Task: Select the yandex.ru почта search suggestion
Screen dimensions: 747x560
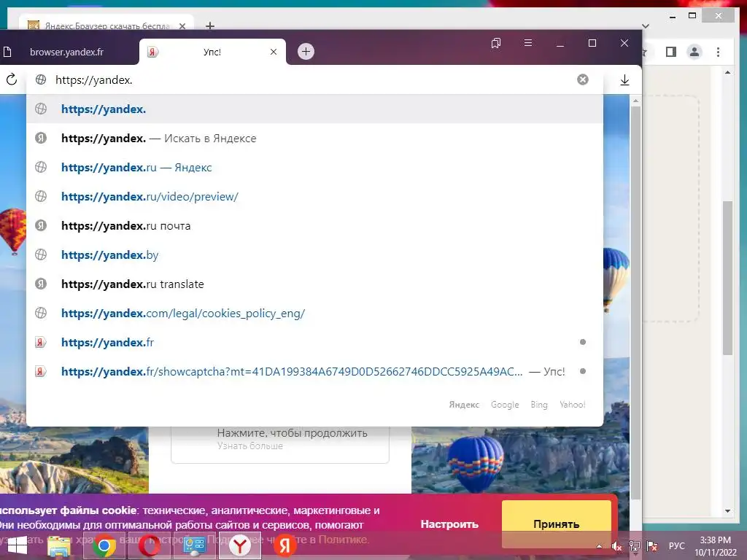Action: (314, 226)
